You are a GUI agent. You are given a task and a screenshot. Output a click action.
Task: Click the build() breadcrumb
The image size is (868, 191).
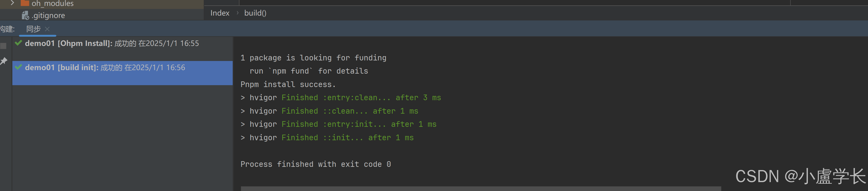click(255, 13)
